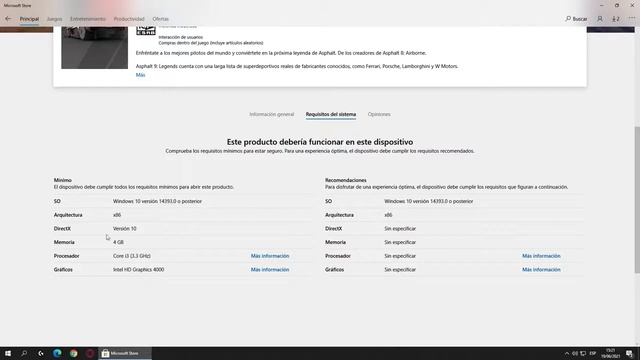The width and height of the screenshot is (640, 360).
Task: Click the Microsoft Store taskbar button
Action: tap(125, 353)
